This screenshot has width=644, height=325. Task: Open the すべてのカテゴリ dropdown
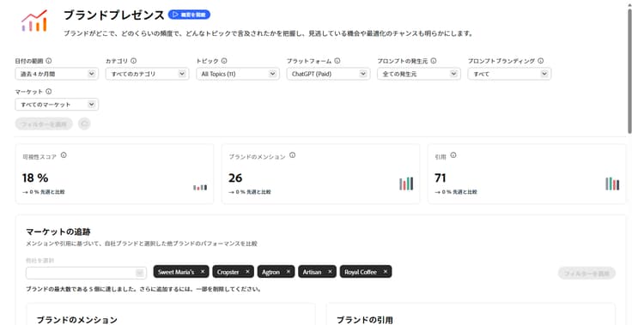click(147, 74)
